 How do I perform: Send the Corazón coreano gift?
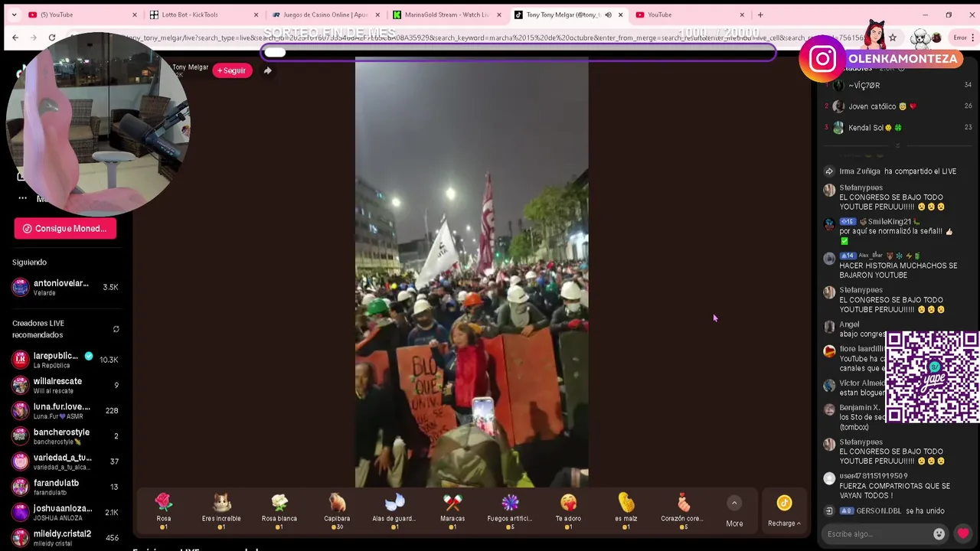(x=684, y=510)
